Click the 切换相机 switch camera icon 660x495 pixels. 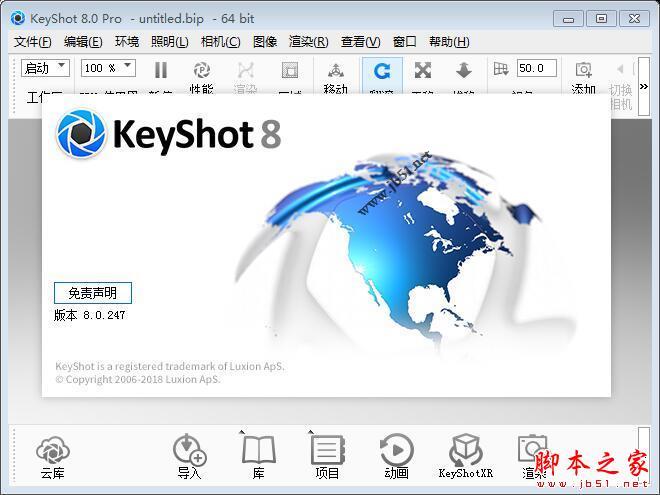tap(621, 69)
